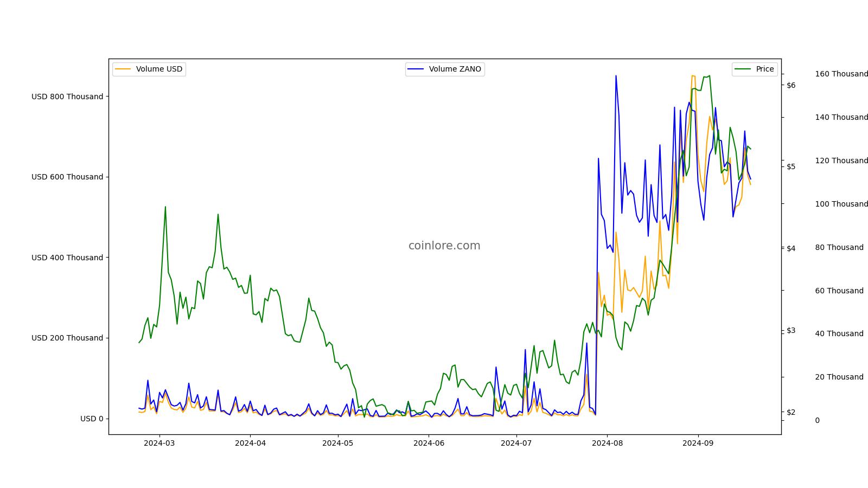Click the 0 label on right axis
Viewport: 868px width, 488px height.
click(x=817, y=420)
